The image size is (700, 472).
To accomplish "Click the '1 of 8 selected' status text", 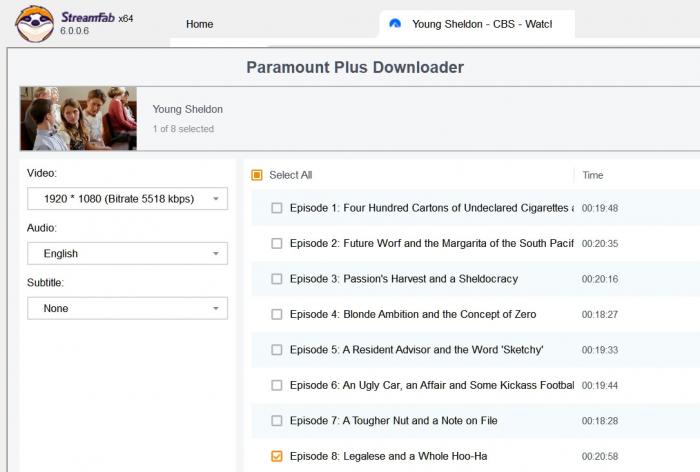I will (x=183, y=129).
